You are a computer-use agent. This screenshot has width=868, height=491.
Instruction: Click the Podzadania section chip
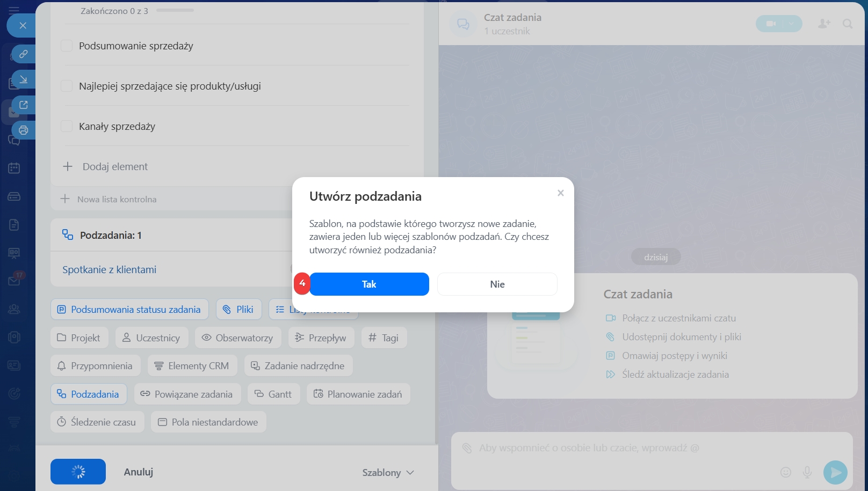coord(89,394)
